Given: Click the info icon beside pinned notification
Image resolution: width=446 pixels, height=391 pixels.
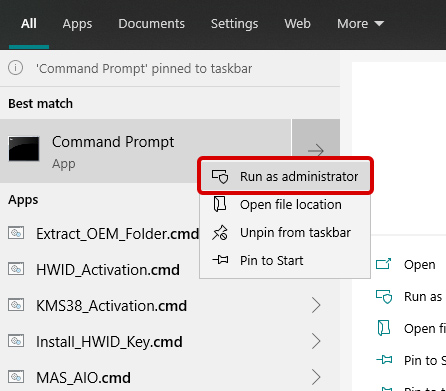Looking at the screenshot, I should 15,68.
